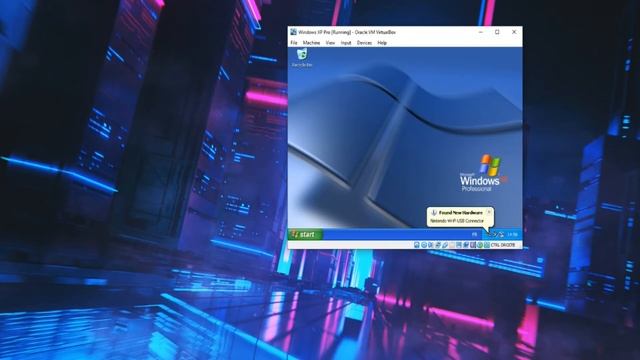Close the VirtualBox window

pos(514,32)
